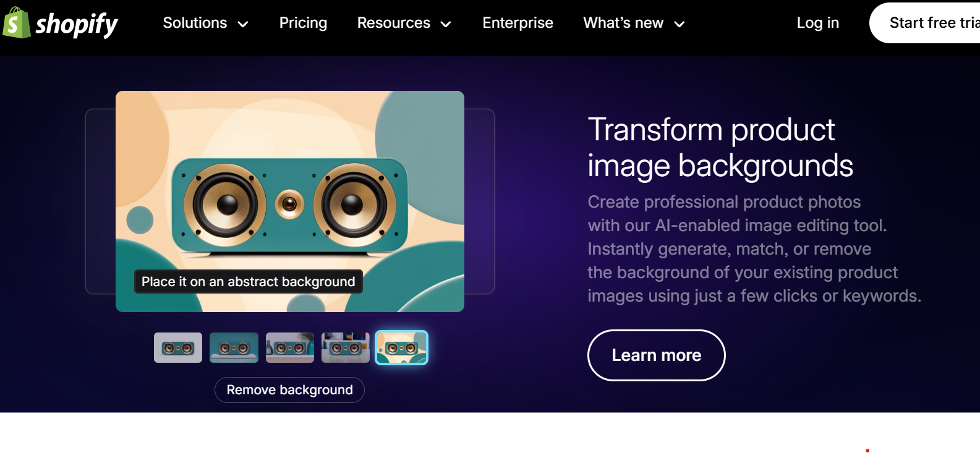Click the 'Place it on an abstract background' label
Image resolution: width=980 pixels, height=453 pixels.
pyautogui.click(x=249, y=282)
